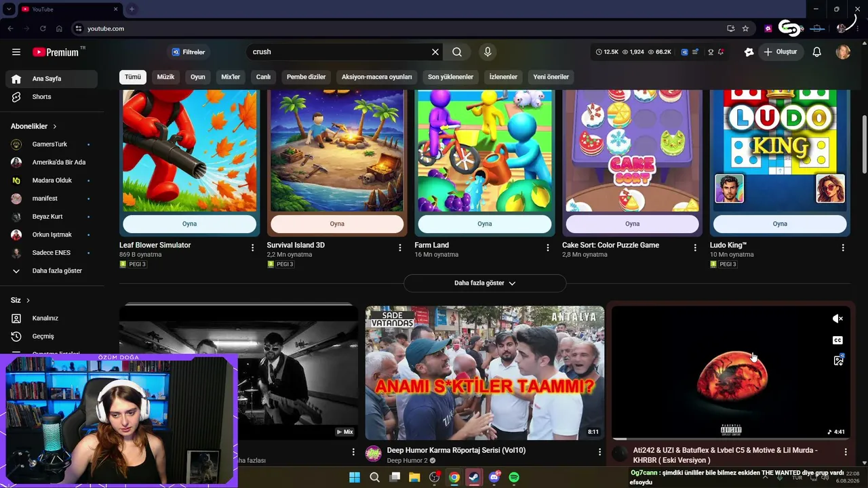Open more options for Ludo King
868x488 pixels.
[x=843, y=248]
